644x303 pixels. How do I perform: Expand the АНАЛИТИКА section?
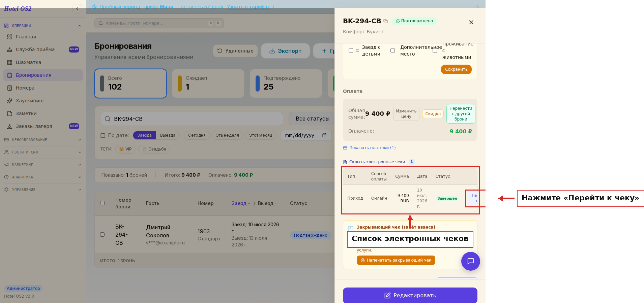point(43,177)
